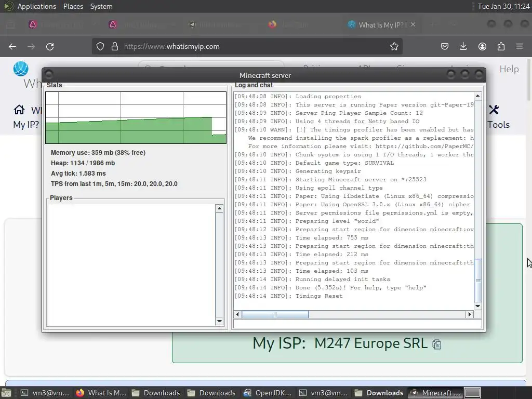Open bold Downloads taskbar item
This screenshot has height=399, width=532.
tap(379, 393)
